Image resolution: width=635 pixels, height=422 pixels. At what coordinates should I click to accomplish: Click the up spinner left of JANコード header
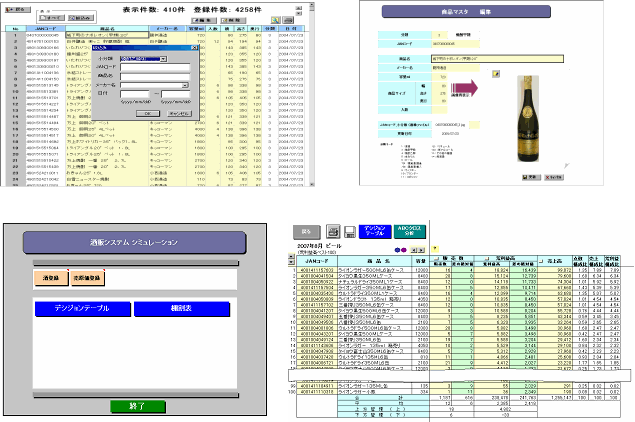tap(291, 256)
